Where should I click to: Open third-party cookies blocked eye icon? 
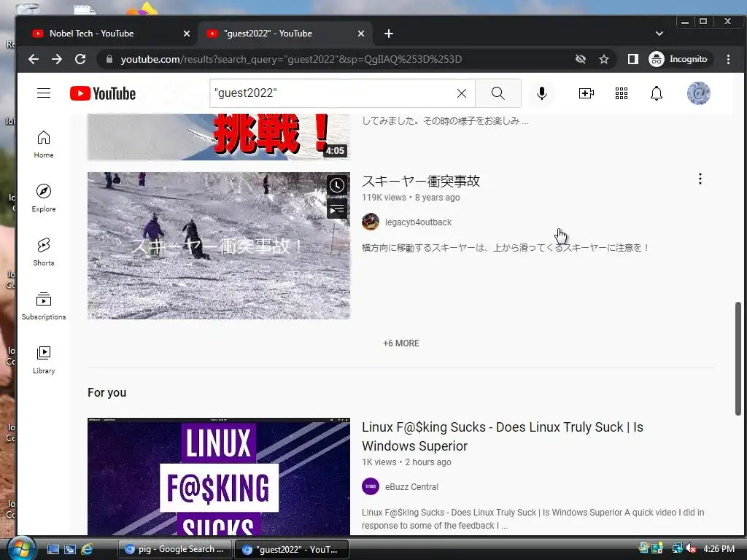pyautogui.click(x=580, y=59)
